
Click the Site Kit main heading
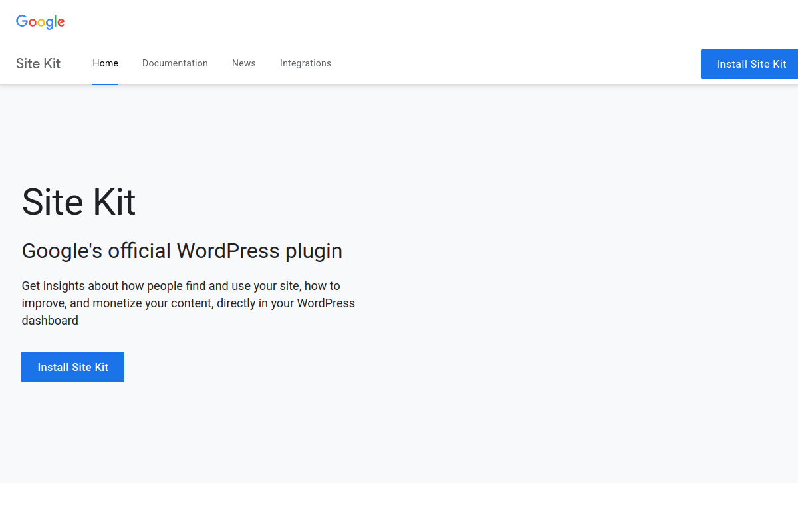[78, 203]
